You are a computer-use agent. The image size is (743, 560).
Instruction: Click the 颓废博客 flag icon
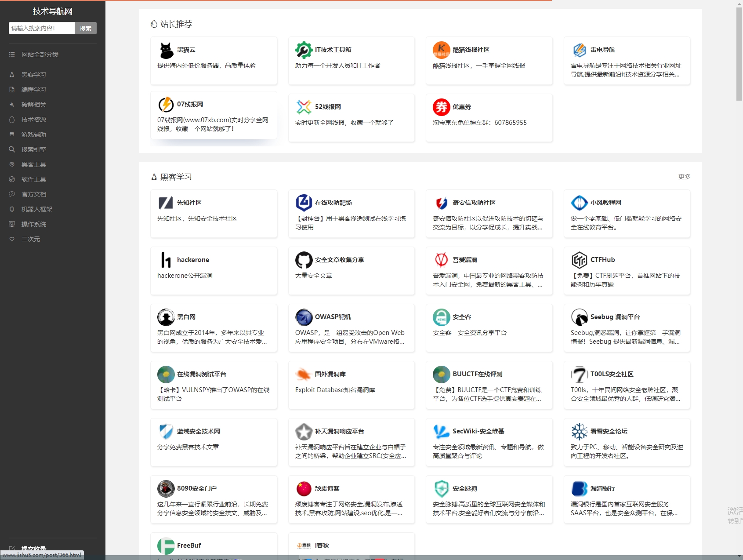(x=304, y=489)
